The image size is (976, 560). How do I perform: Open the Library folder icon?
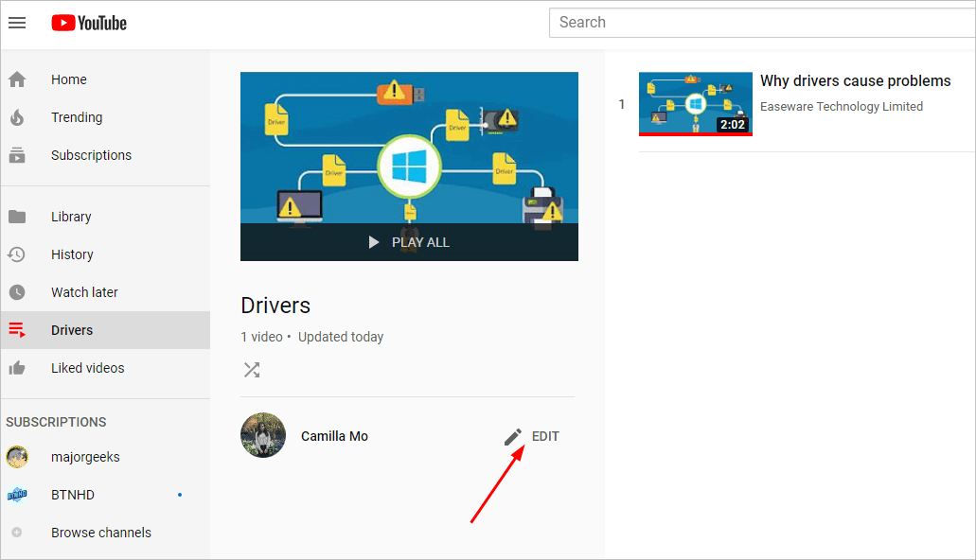pos(17,217)
